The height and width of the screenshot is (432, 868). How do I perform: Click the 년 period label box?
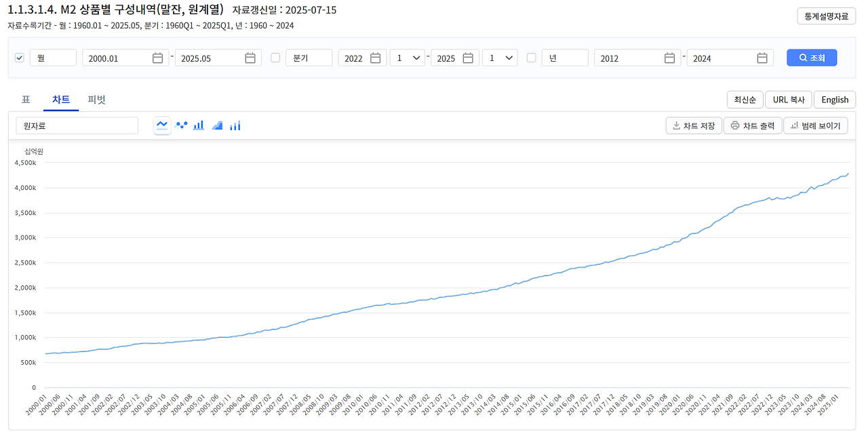point(565,58)
